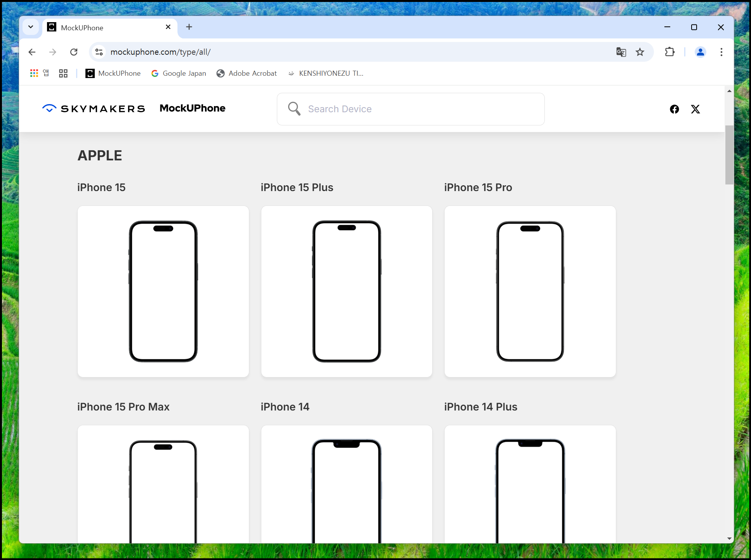The height and width of the screenshot is (560, 751).
Task: Open the Google Japan bookmark
Action: coord(179,73)
